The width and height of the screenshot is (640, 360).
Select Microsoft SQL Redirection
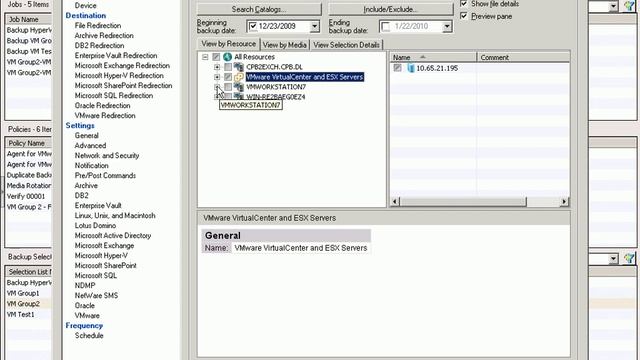pos(113,96)
